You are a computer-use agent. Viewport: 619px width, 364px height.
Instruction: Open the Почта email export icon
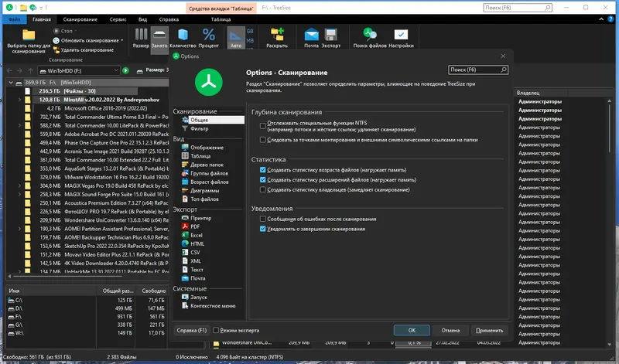click(311, 34)
